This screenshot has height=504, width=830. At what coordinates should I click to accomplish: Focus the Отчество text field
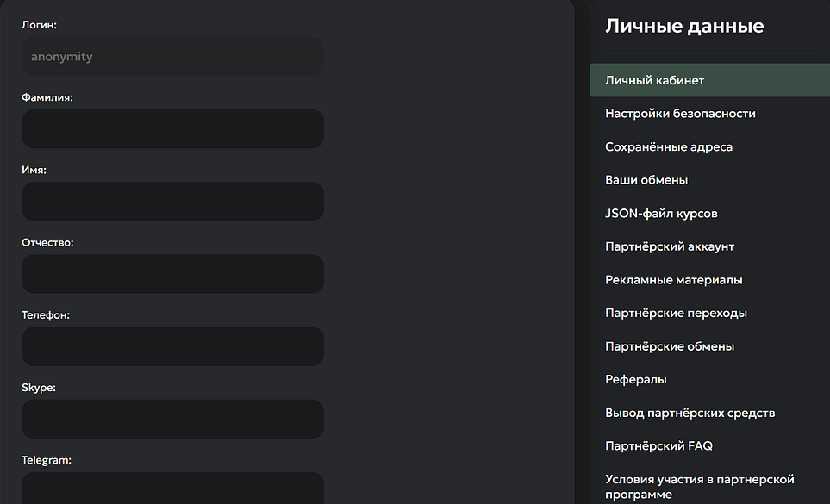pos(172,274)
